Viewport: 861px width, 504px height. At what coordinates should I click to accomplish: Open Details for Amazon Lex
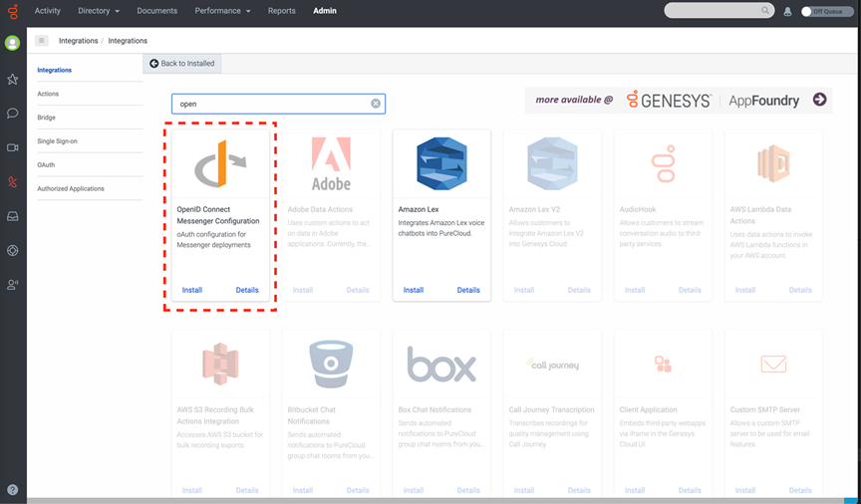click(x=468, y=290)
